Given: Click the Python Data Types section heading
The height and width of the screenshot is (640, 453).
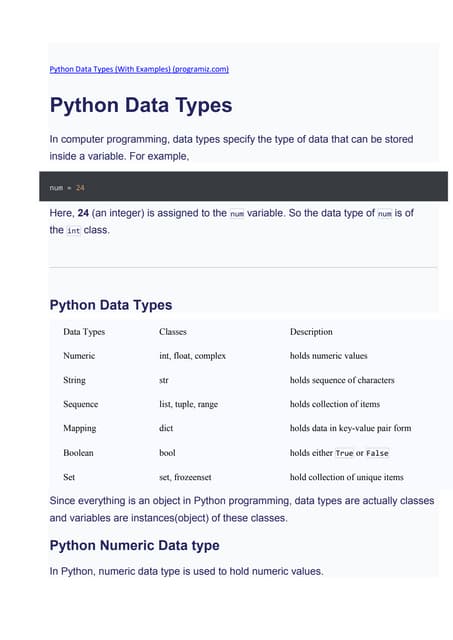Looking at the screenshot, I should (111, 305).
